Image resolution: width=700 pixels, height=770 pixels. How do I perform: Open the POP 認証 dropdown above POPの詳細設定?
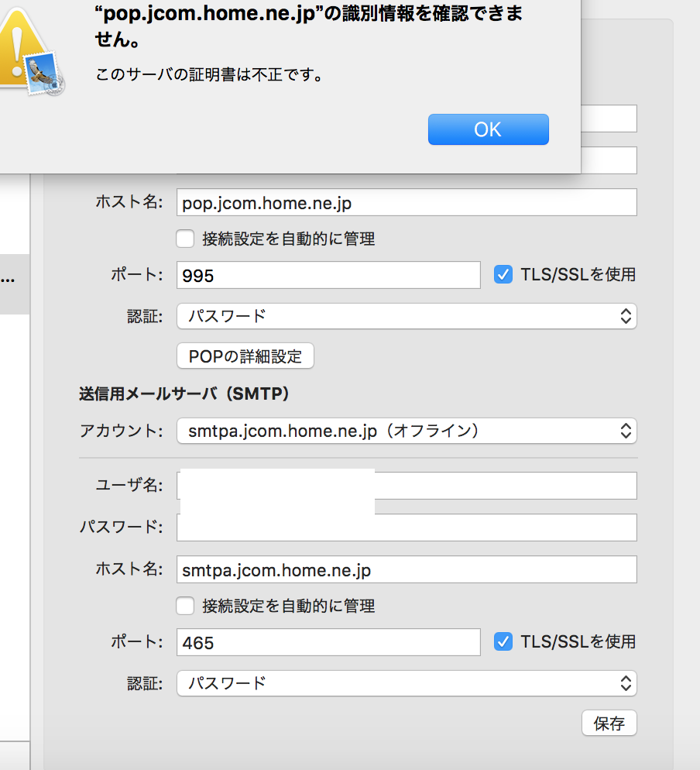point(406,316)
